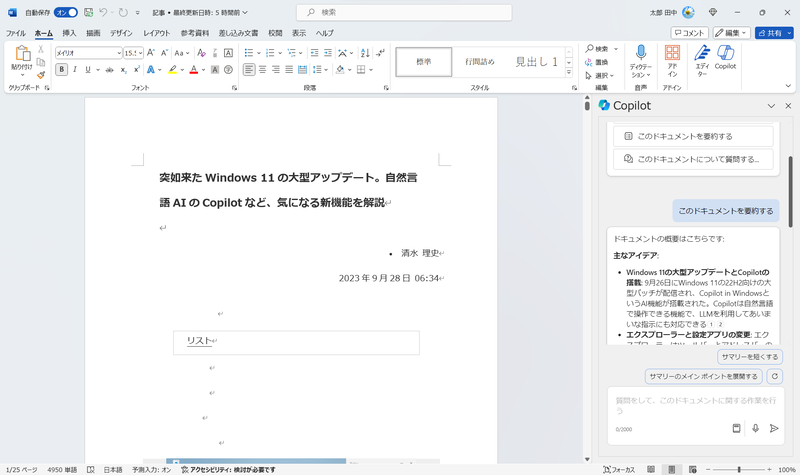Click the Paste clipboard icon
The height and width of the screenshot is (475, 800).
pyautogui.click(x=22, y=54)
